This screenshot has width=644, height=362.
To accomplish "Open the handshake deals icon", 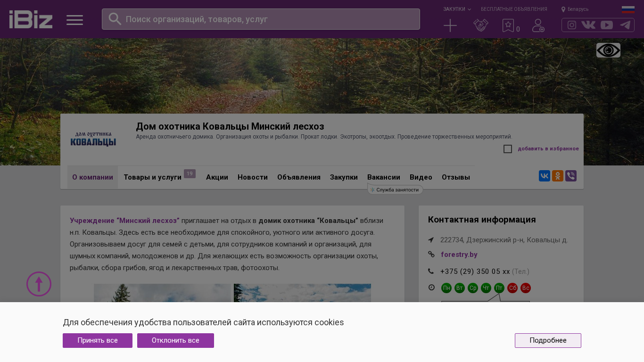I will click(x=481, y=25).
